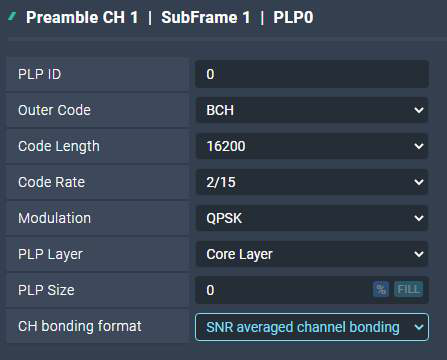
Task: Open the Outer Code BCH dropdown
Action: pyautogui.click(x=312, y=110)
